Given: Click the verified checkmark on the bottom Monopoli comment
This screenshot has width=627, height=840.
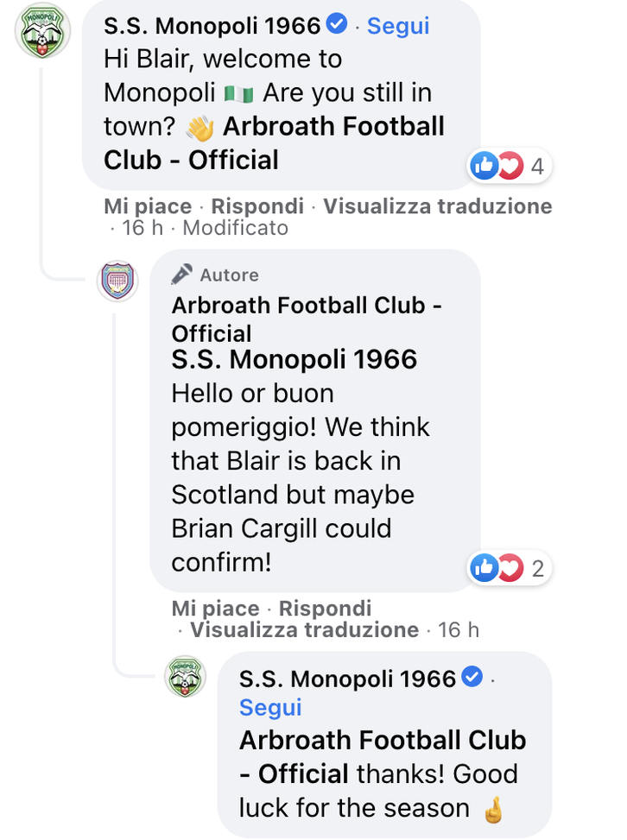Looking at the screenshot, I should click(471, 678).
